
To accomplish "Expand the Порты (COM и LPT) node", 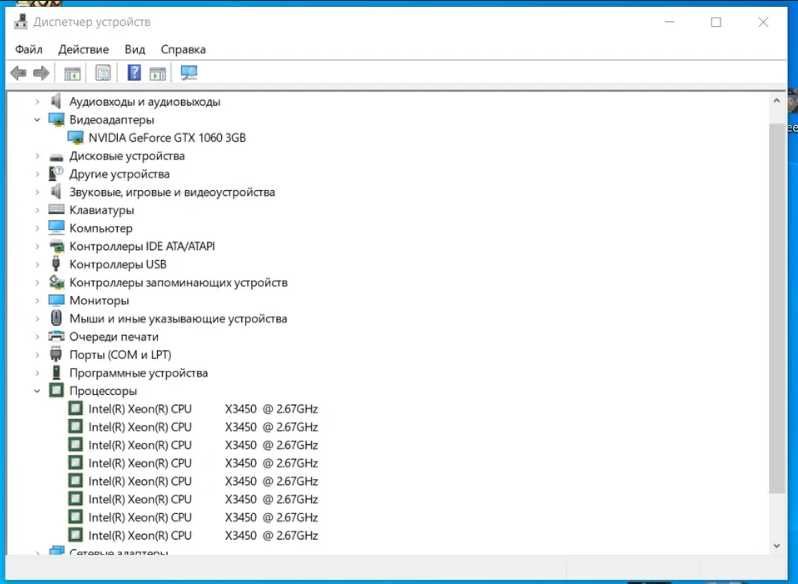I will point(37,355).
